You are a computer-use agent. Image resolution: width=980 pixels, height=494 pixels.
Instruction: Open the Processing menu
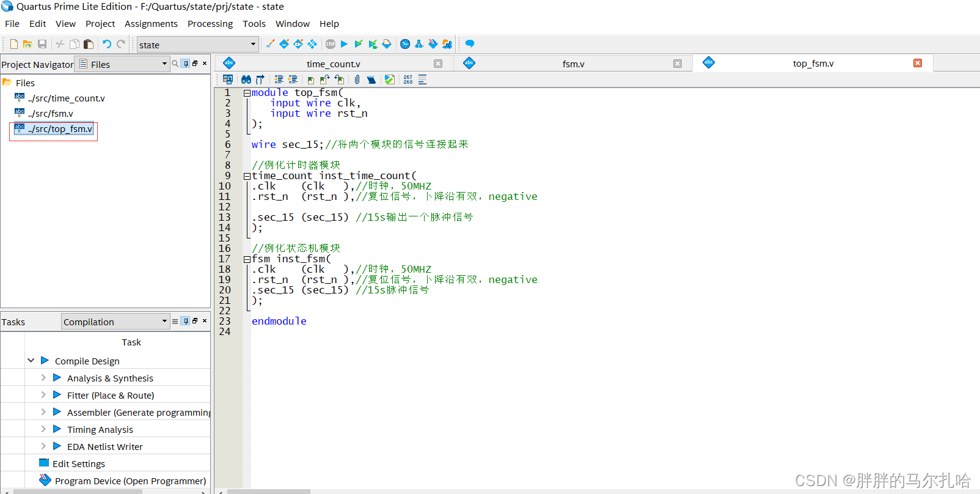210,24
